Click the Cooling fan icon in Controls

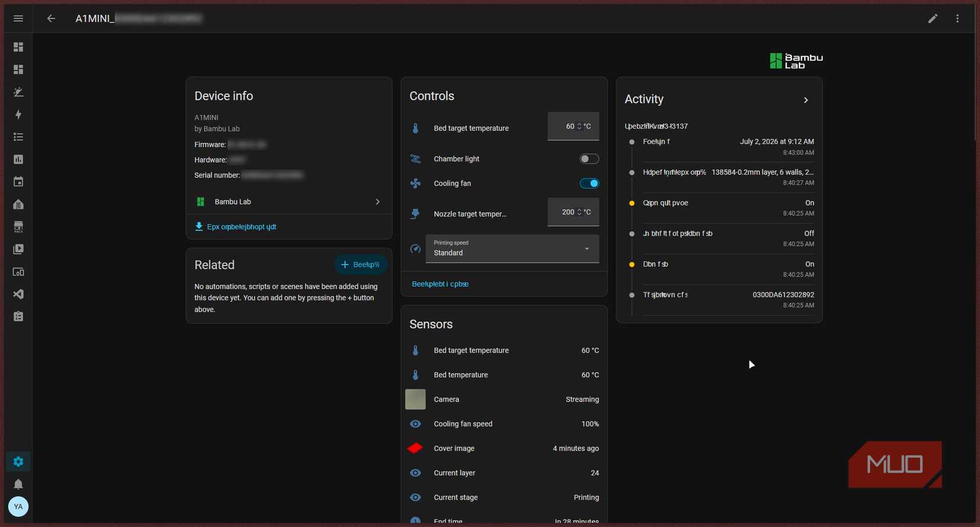point(415,184)
